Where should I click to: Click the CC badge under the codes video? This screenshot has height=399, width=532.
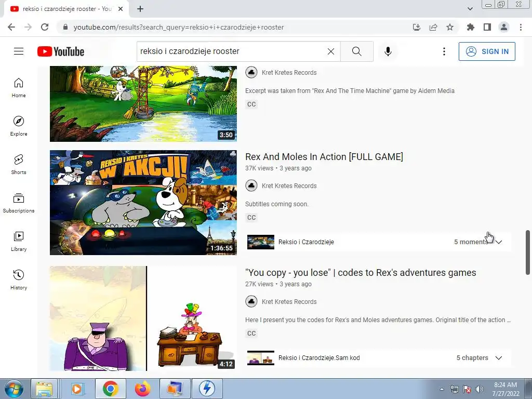click(x=251, y=333)
